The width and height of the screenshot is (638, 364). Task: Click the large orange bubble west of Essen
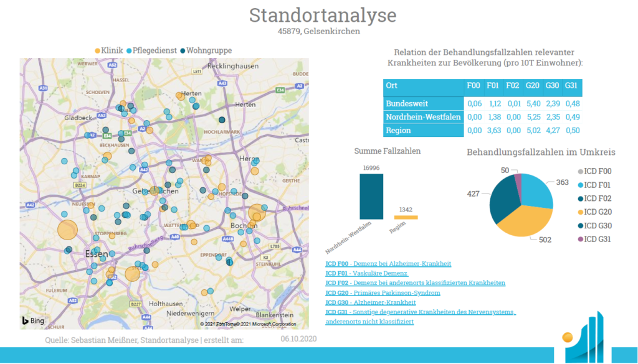point(69,230)
